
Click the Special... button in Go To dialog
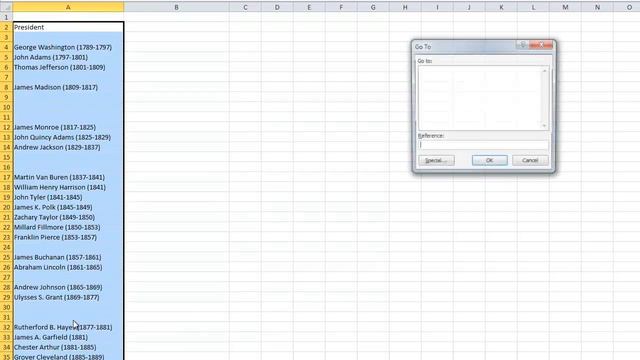pos(436,160)
